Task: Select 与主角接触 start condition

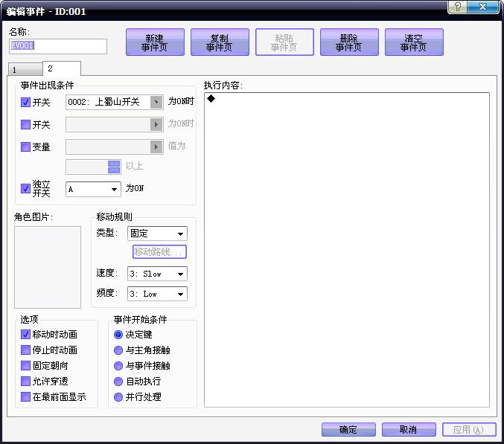Action: (x=118, y=350)
